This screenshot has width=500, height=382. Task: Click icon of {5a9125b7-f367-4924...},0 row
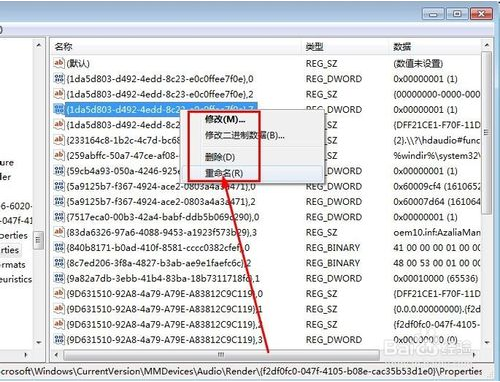59,186
